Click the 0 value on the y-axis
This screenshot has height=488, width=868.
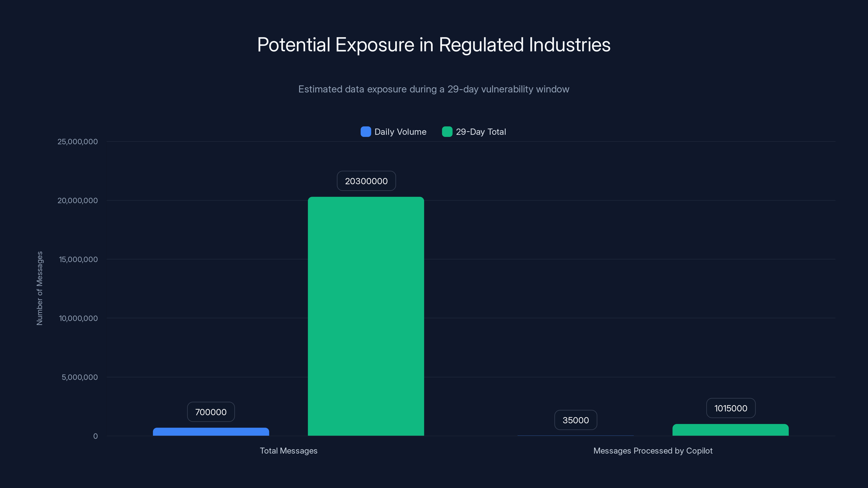tap(95, 436)
